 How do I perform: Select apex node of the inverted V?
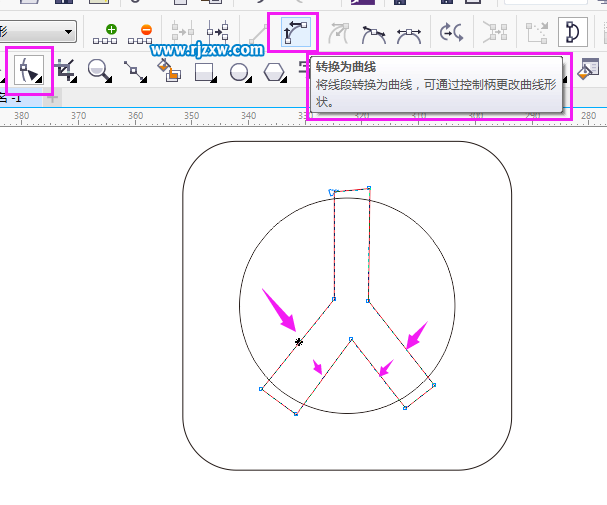tap(351, 339)
